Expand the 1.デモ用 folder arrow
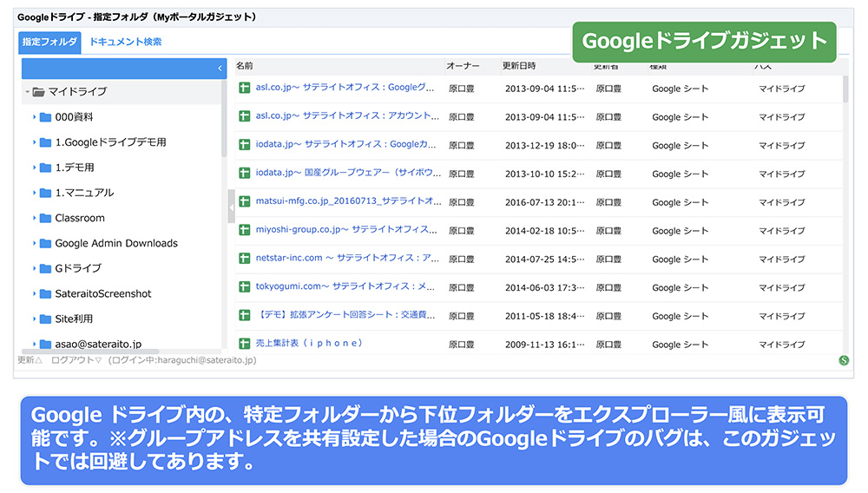The height and width of the screenshot is (493, 868). click(x=35, y=168)
